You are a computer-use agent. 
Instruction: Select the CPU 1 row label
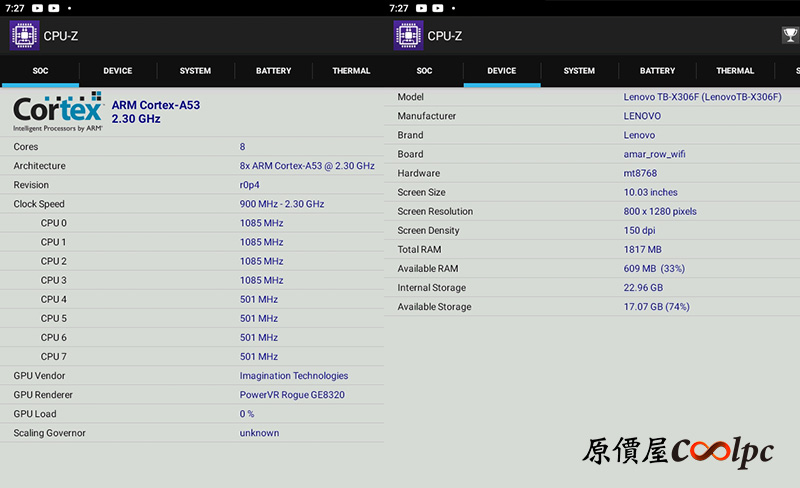[54, 242]
